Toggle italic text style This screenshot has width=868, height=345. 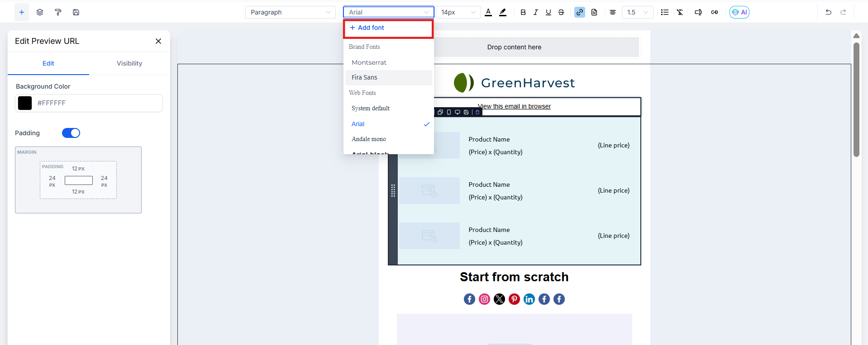(536, 12)
